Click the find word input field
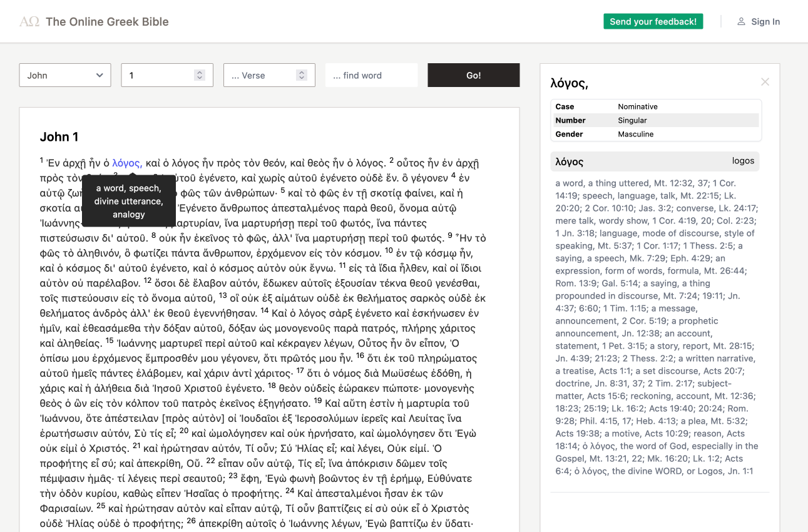 coord(371,74)
